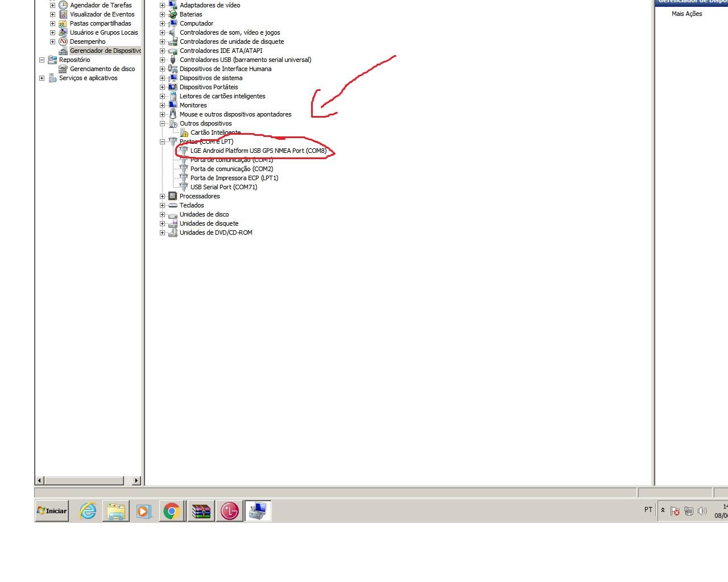Viewport: 728px width, 582px height.
Task: Click the Computer Management taskbar button
Action: click(x=258, y=511)
